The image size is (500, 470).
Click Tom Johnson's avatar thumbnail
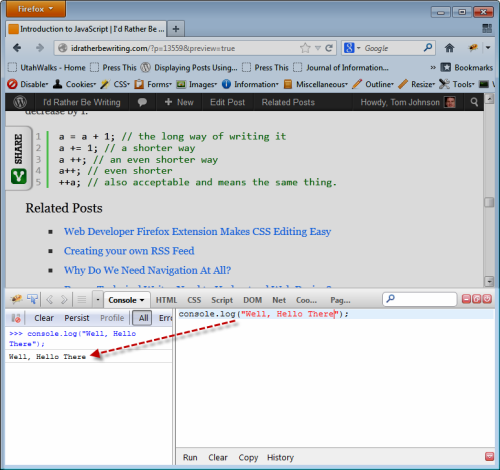(x=450, y=102)
